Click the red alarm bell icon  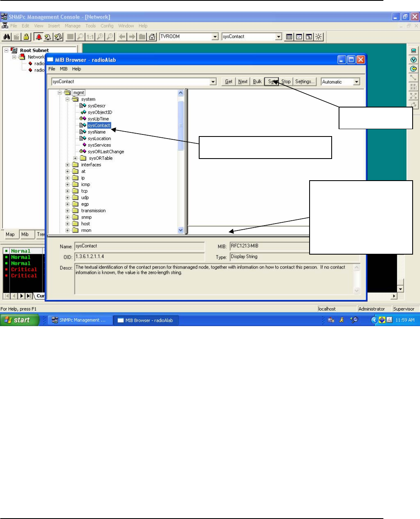click(39, 37)
